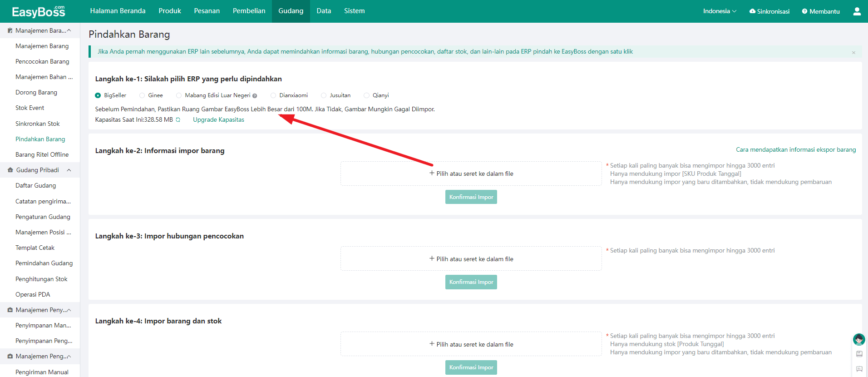Collapse the Manajemen Barang sidebar group
This screenshot has width=868, height=377.
(69, 30)
